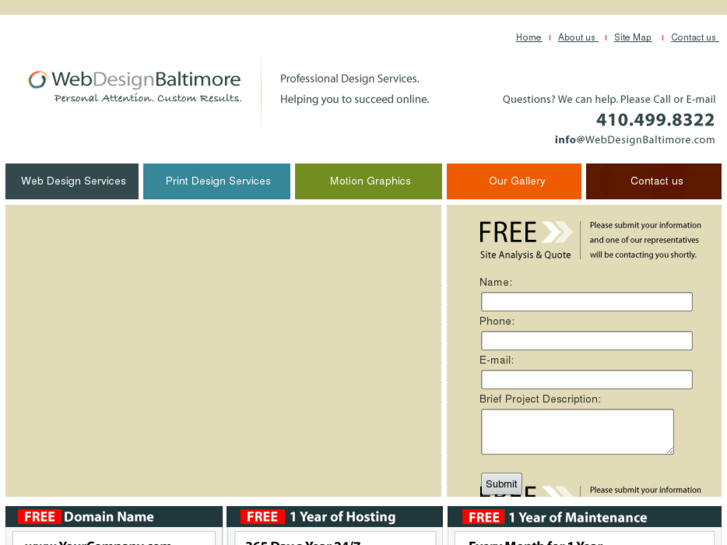Select the Print Design Services tab
This screenshot has height=545, width=727.
pos(217,181)
